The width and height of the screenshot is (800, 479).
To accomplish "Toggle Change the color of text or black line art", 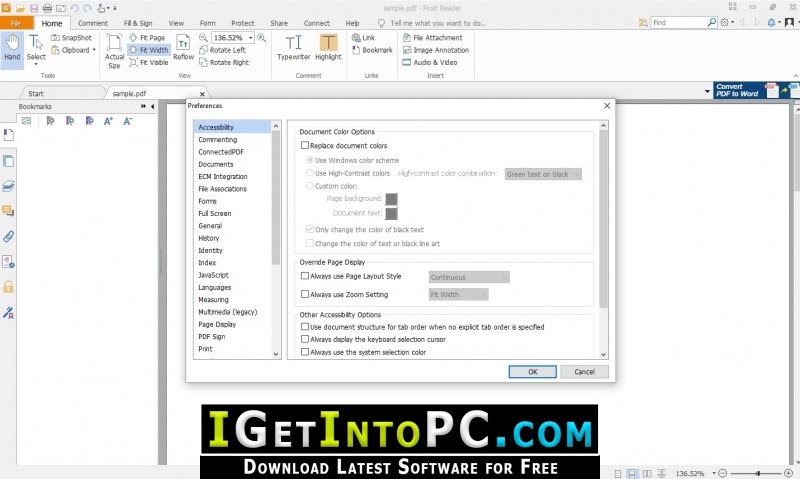I will click(310, 243).
